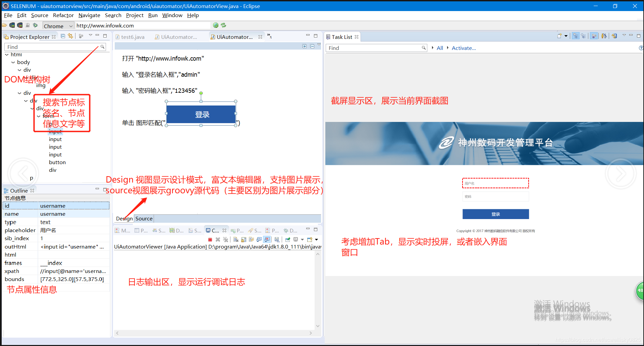The height and width of the screenshot is (346, 644).
Task: Select the img node in DOM tree
Action: tap(41, 85)
